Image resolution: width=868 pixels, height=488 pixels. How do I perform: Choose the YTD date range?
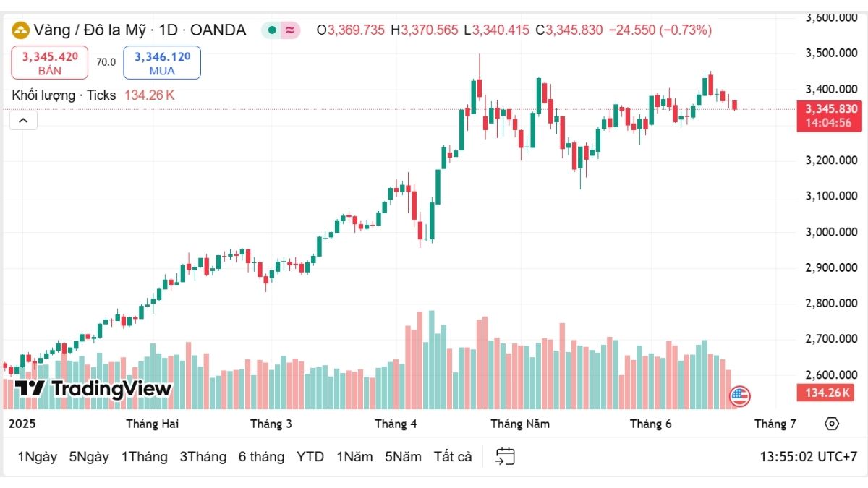coord(310,457)
